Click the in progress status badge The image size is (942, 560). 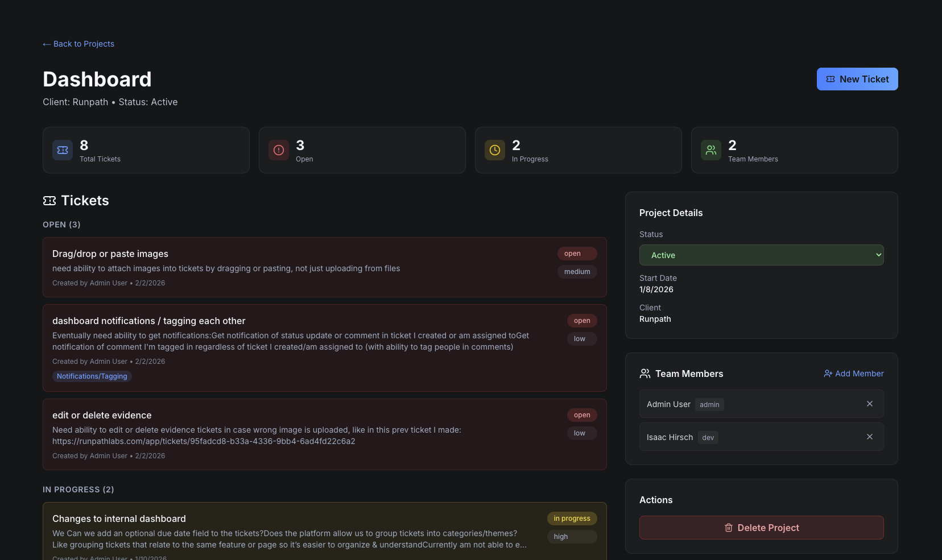572,518
